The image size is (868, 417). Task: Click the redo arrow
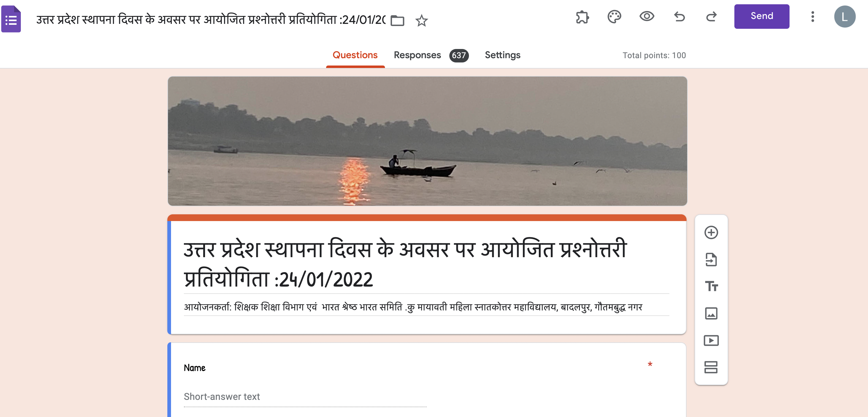[x=711, y=17]
